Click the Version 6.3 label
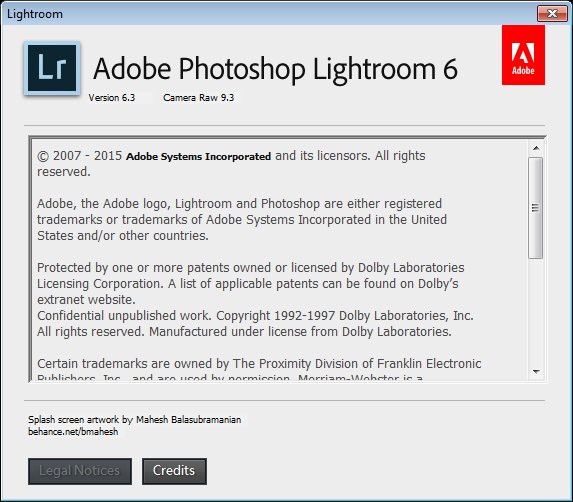Image resolution: width=573 pixels, height=502 pixels. coord(112,98)
